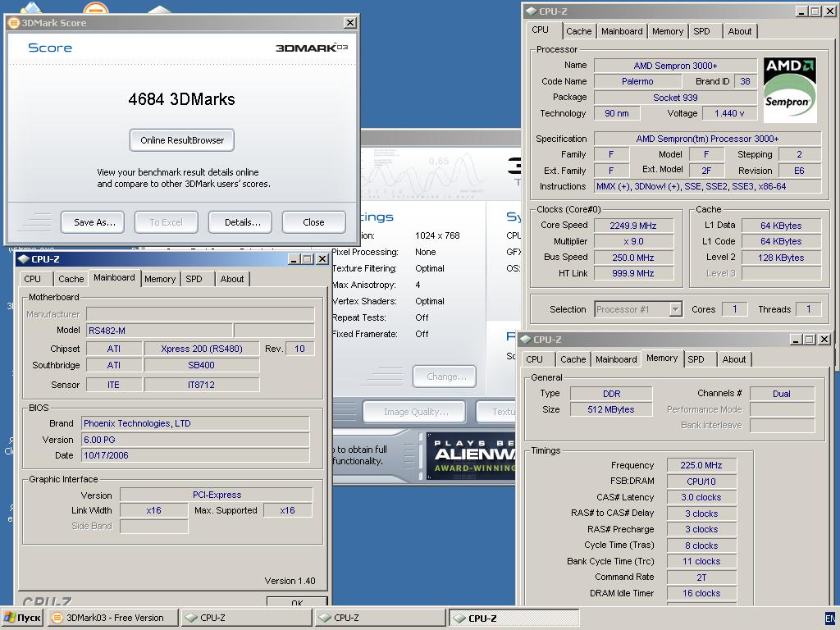Click the 999.9 MHz HT Link value
840x630 pixels.
(633, 273)
